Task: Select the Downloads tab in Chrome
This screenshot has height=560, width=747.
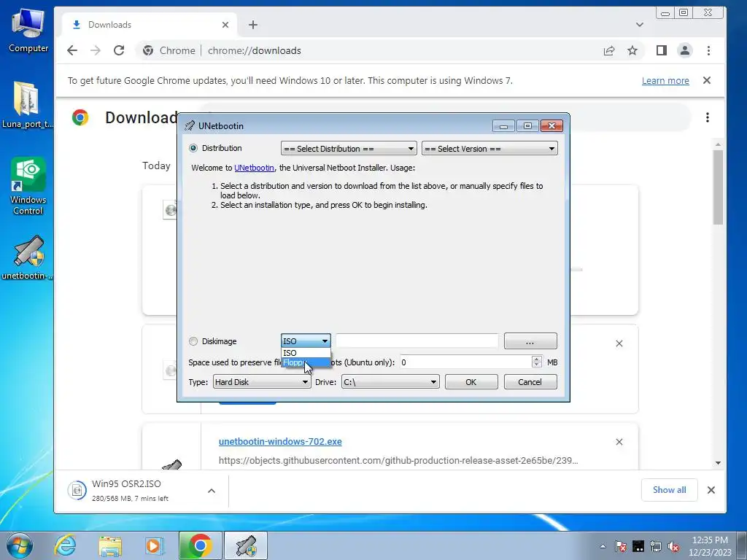Action: [x=150, y=25]
